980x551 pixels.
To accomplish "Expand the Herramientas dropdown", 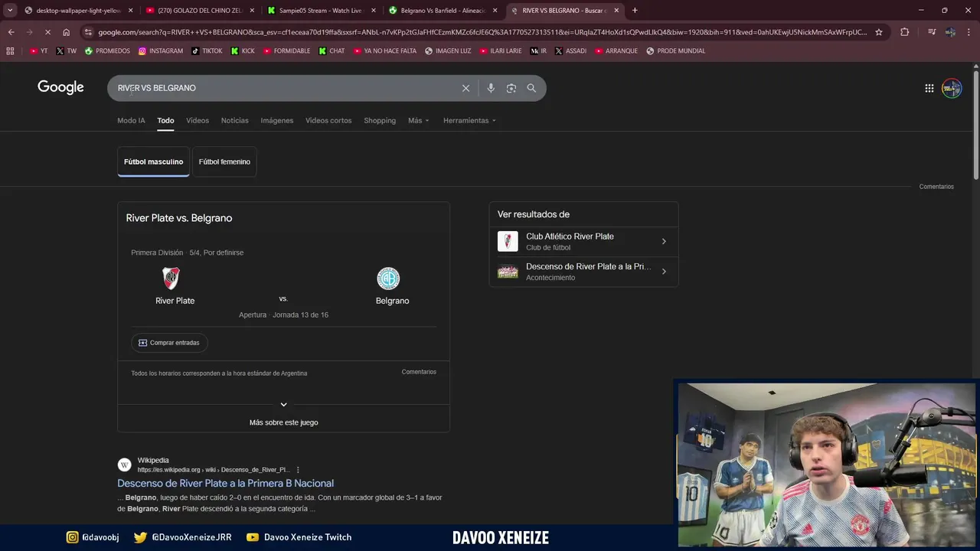I will (x=469, y=121).
